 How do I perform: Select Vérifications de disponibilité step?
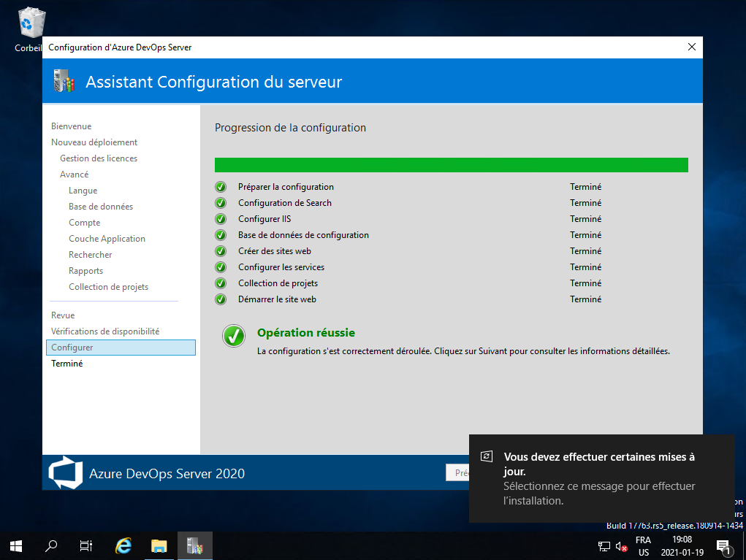105,331
